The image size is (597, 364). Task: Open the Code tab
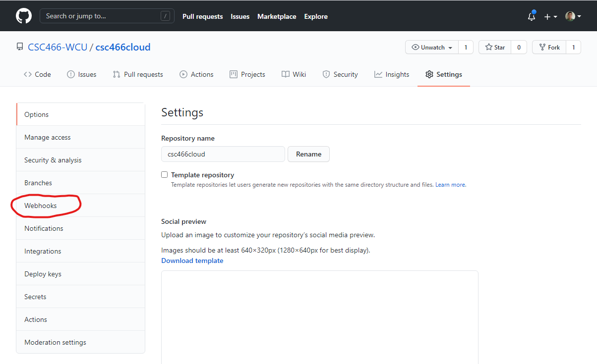click(37, 74)
